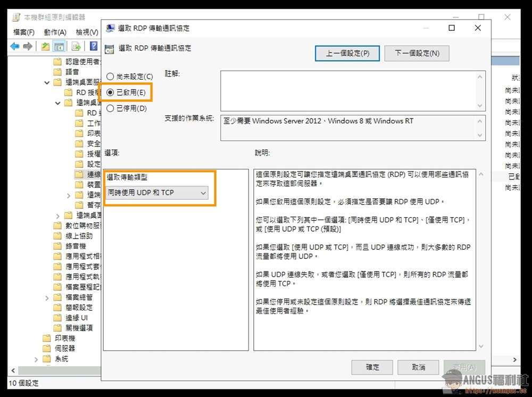
Task: Click the RD 授權 folder icon
Action: [x=69, y=92]
